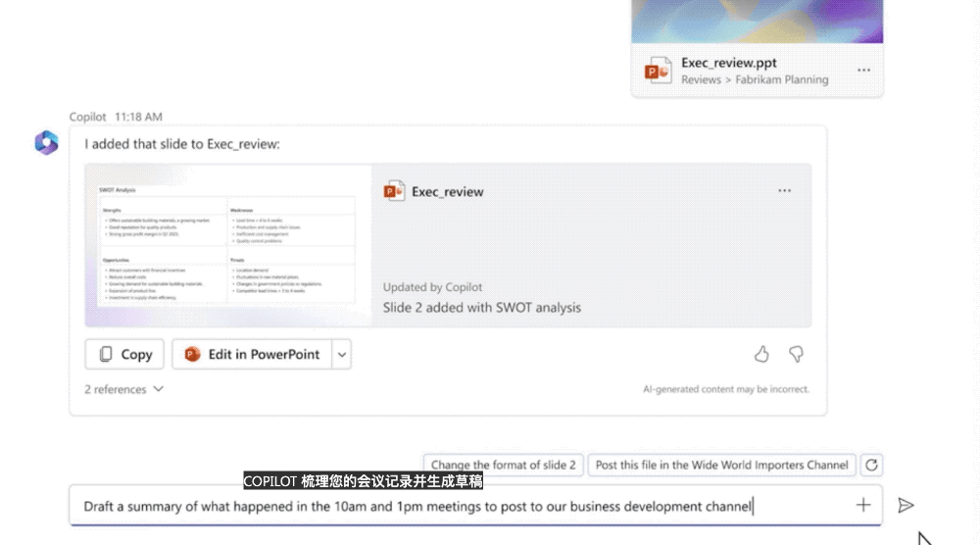Image resolution: width=980 pixels, height=545 pixels.
Task: Click the PowerPoint icon beside Exec_review.ppt
Action: 659,70
